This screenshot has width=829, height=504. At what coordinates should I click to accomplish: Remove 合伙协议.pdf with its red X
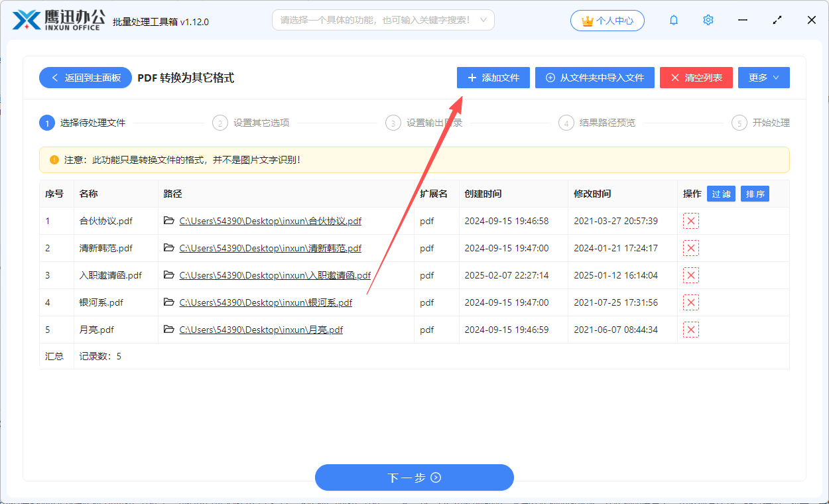(691, 221)
